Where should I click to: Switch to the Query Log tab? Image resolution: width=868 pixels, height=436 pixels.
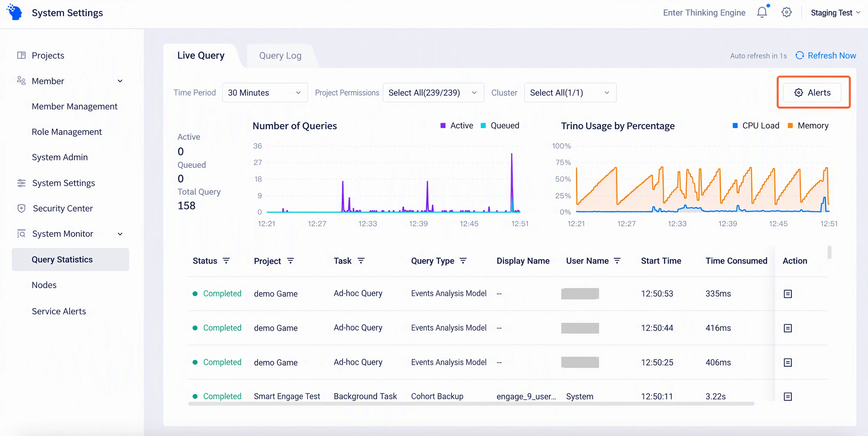(x=280, y=55)
